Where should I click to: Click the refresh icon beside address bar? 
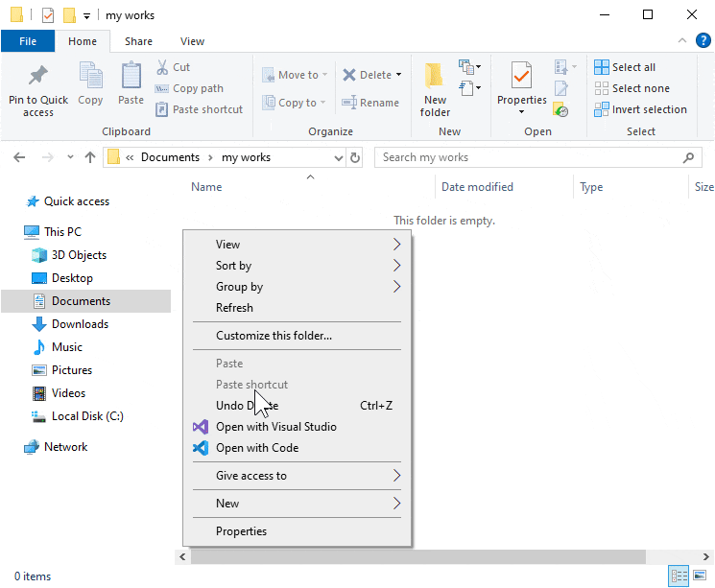[x=355, y=157]
